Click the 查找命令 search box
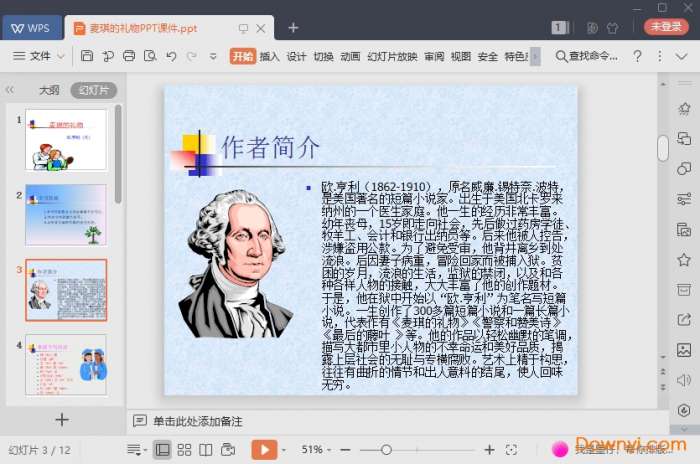This screenshot has width=700, height=464. pos(587,56)
